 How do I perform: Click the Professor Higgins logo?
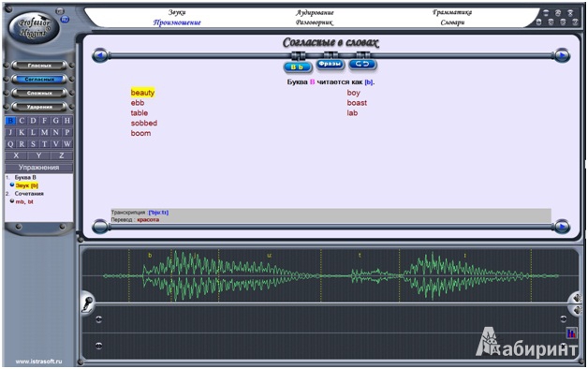(34, 28)
